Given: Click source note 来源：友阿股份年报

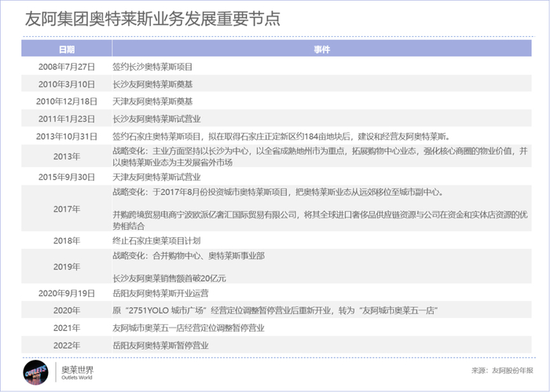Looking at the screenshot, I should (x=502, y=371).
